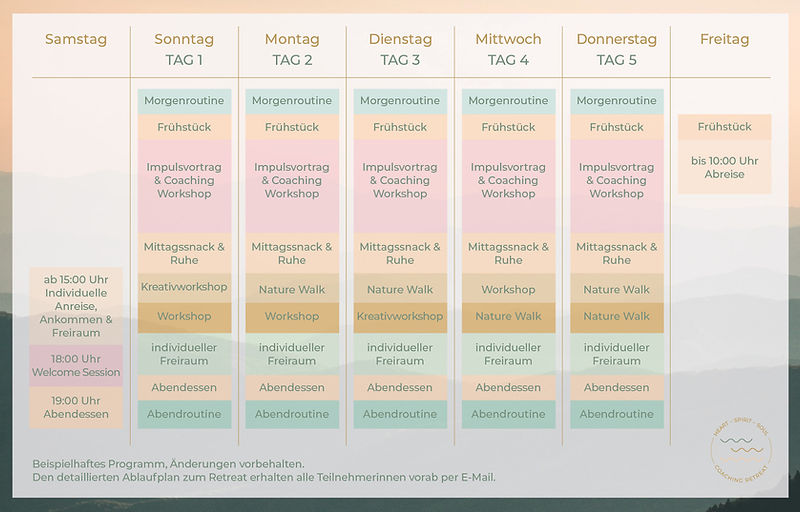Select the Samstag column header
Image resolution: width=800 pixels, height=512 pixels.
[75, 40]
